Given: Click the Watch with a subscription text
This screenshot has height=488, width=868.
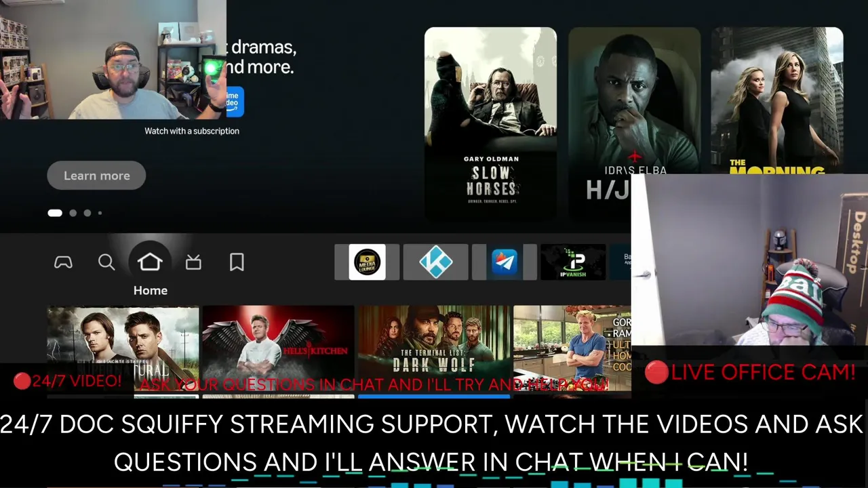Looking at the screenshot, I should (192, 131).
